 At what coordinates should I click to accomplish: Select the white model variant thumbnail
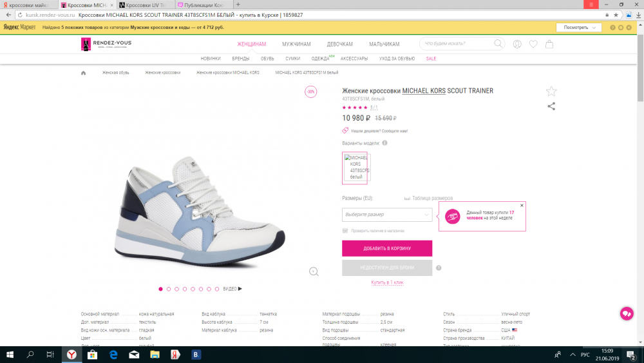pos(355,168)
